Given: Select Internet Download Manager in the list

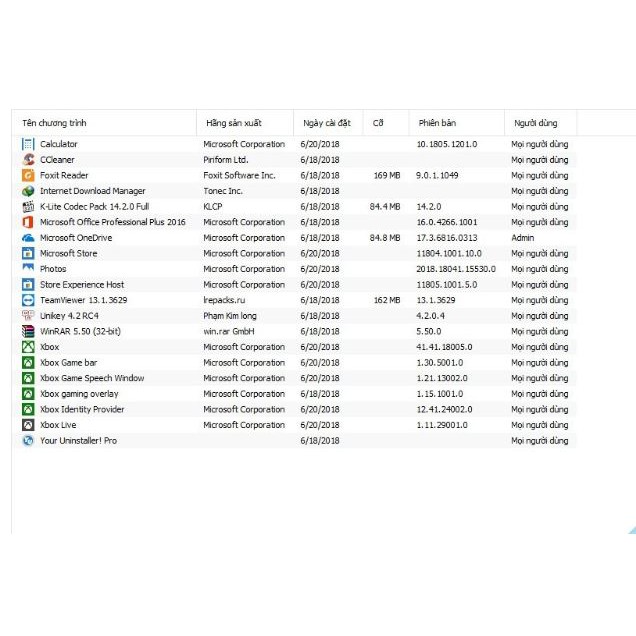Looking at the screenshot, I should [x=92, y=191].
